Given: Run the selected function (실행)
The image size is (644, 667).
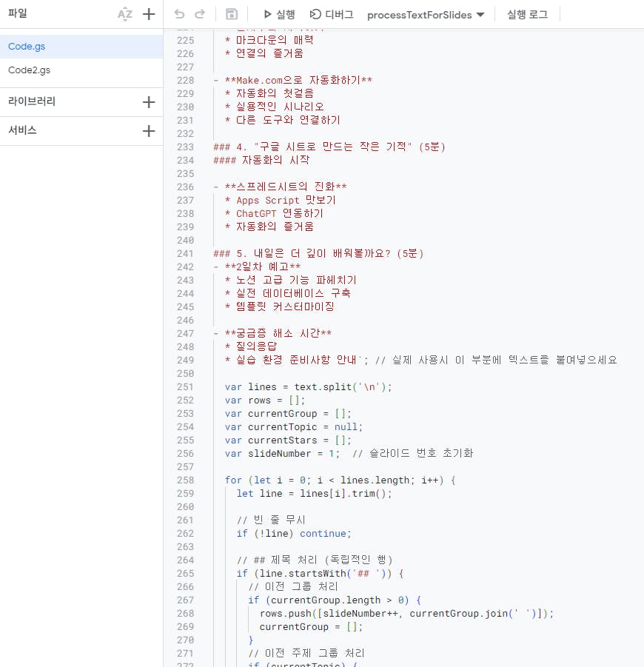Looking at the screenshot, I should coord(279,15).
